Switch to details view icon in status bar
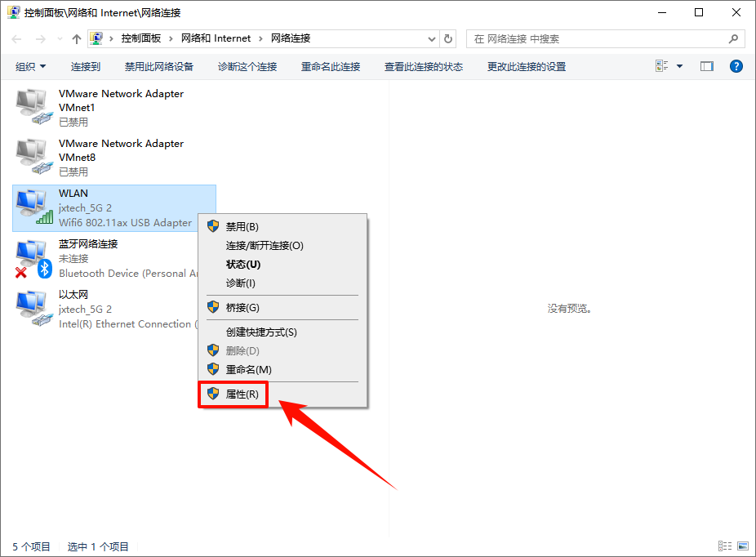This screenshot has width=756, height=557. (x=725, y=546)
